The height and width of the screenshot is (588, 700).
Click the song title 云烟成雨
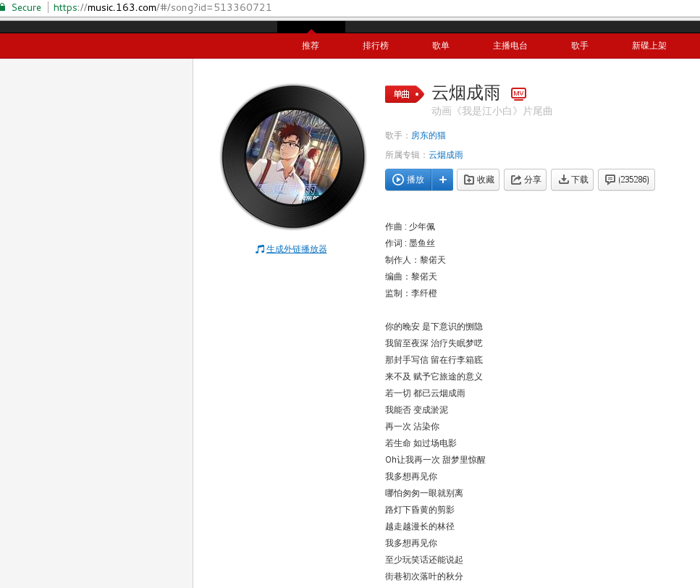coord(465,93)
